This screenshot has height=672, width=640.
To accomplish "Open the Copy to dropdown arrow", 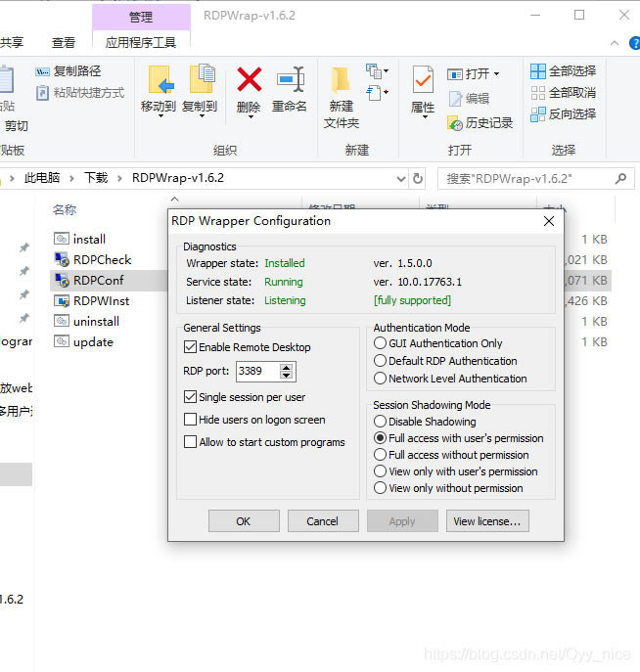I will [x=202, y=116].
